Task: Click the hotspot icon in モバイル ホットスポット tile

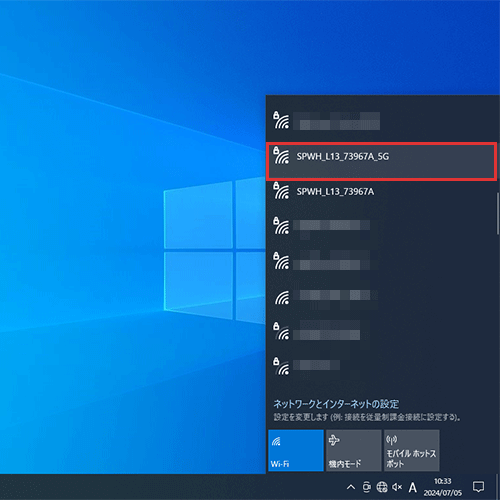Action: coord(392,441)
